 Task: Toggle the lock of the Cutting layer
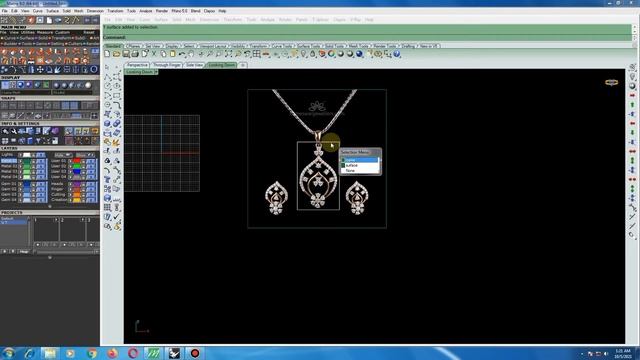click(x=83, y=195)
